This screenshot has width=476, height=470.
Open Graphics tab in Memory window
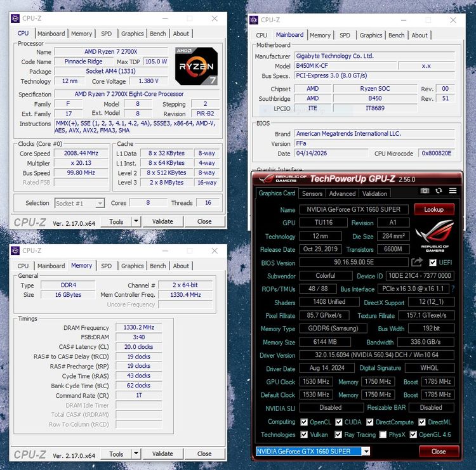tap(133, 266)
